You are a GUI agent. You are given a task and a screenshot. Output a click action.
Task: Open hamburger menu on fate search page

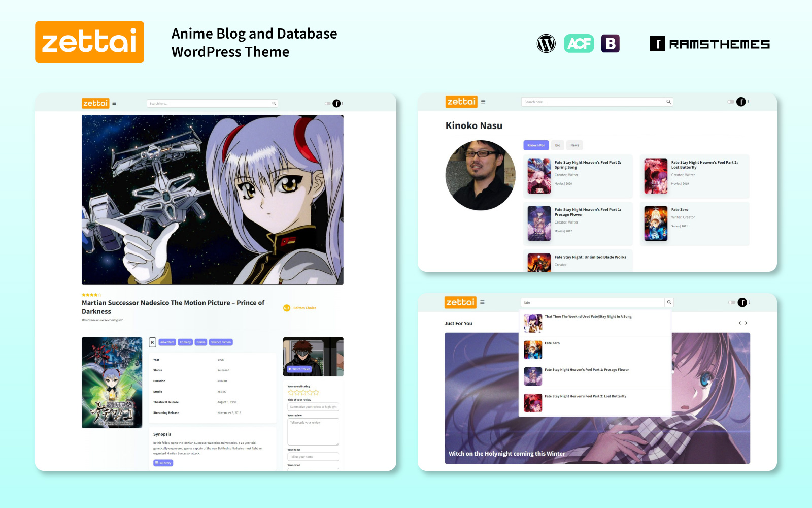click(x=482, y=302)
